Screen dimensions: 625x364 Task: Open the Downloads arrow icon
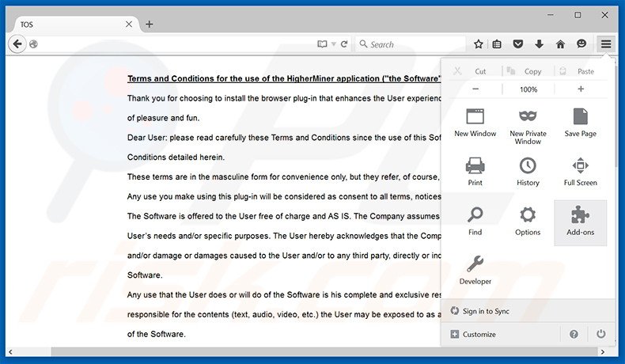point(539,44)
